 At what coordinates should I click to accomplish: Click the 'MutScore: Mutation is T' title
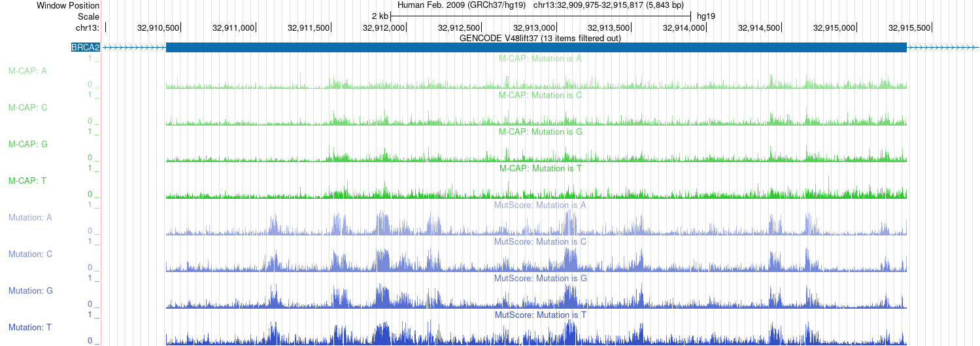coord(540,315)
